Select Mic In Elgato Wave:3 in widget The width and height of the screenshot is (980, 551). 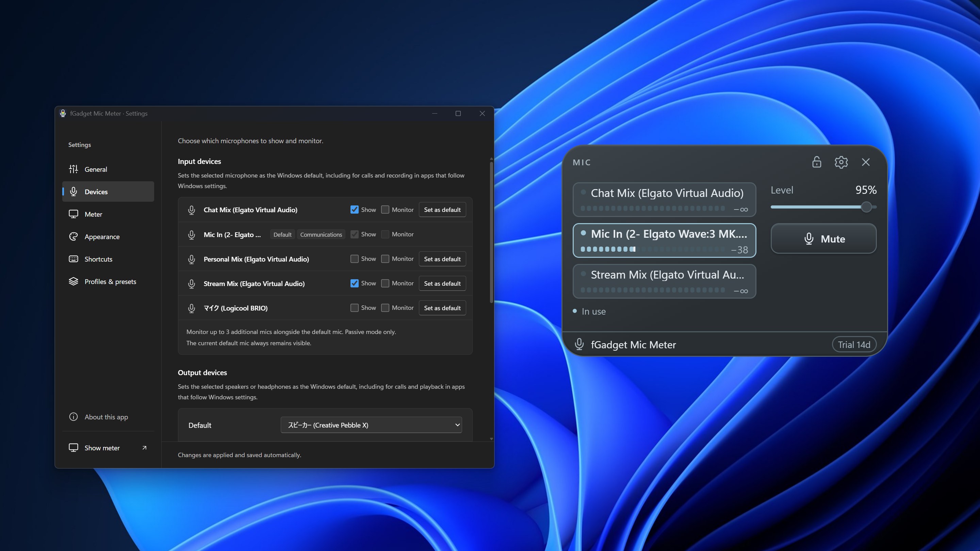tap(664, 240)
